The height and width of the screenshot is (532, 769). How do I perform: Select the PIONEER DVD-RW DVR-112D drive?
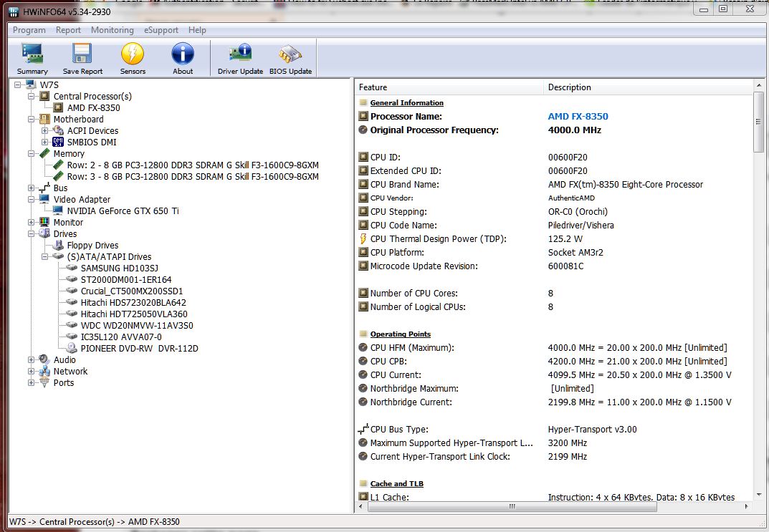pos(139,348)
